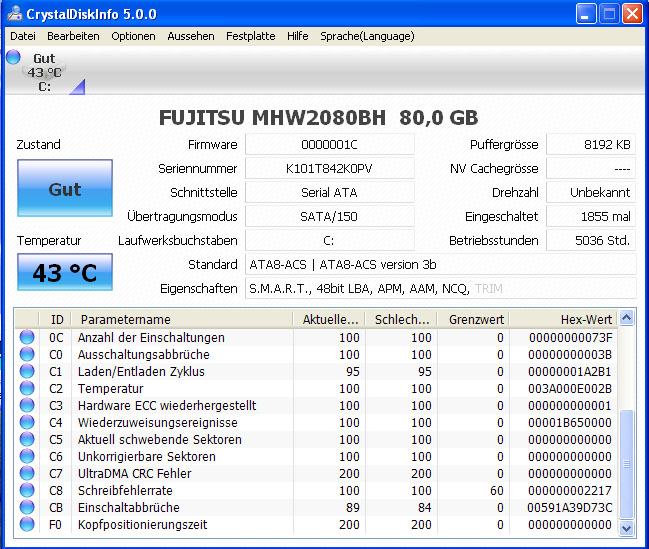
Task: Click the 43 °C temperature button
Action: coord(65,272)
